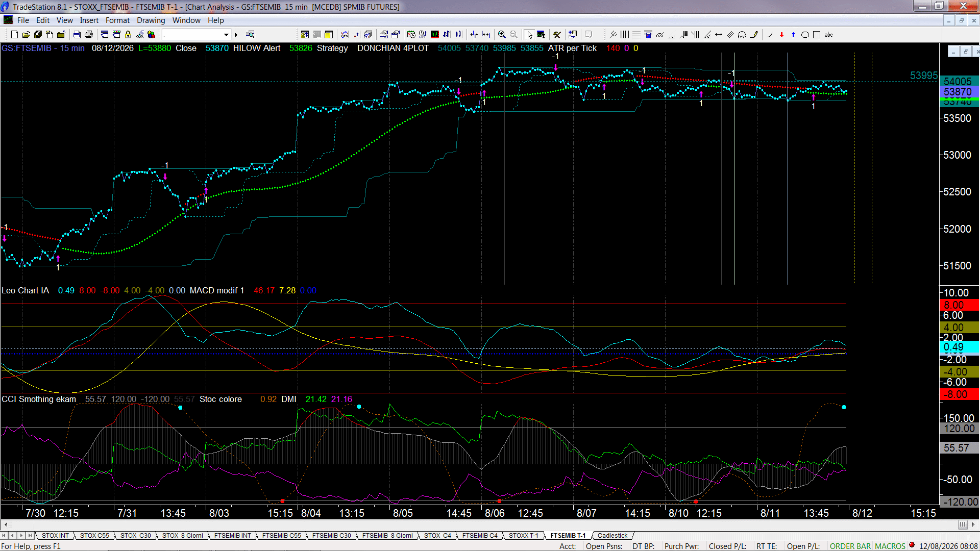The width and height of the screenshot is (980, 551).
Task: Switch to the Cadlestick tab
Action: click(612, 536)
